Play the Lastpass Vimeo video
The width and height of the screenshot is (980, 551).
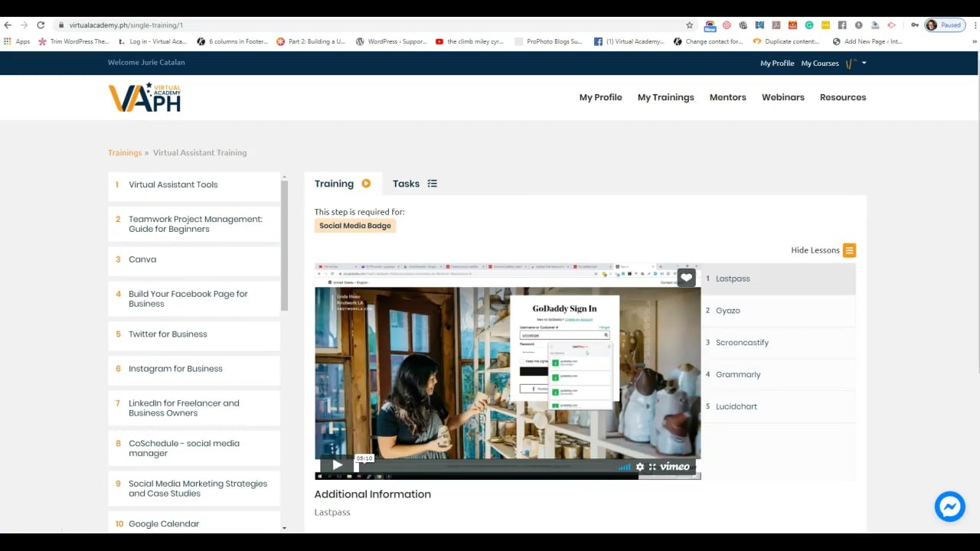click(x=337, y=465)
